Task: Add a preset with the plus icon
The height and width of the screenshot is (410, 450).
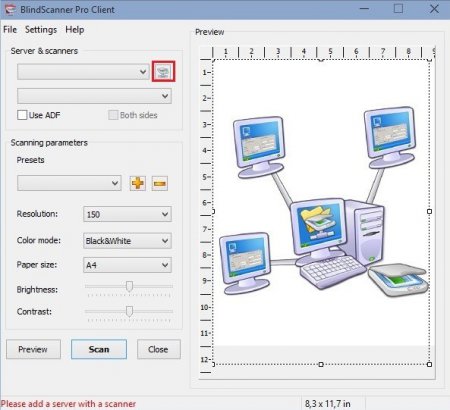Action: [x=138, y=183]
